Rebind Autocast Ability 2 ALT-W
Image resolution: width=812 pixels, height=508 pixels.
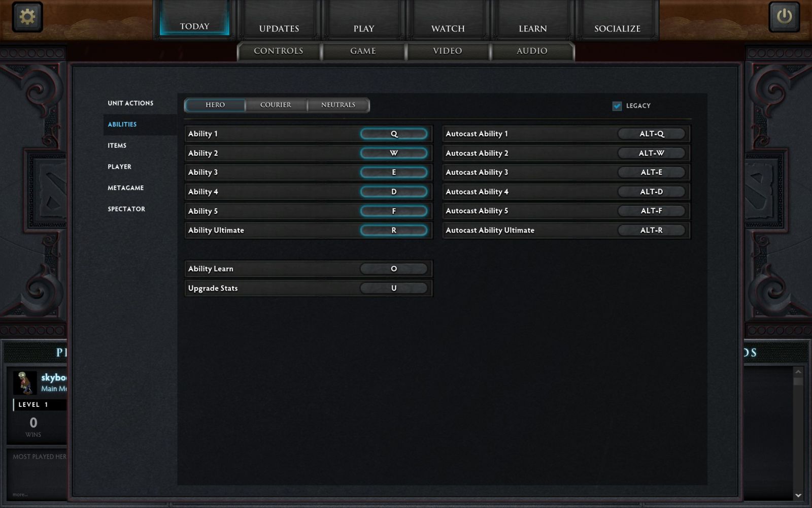click(x=652, y=153)
